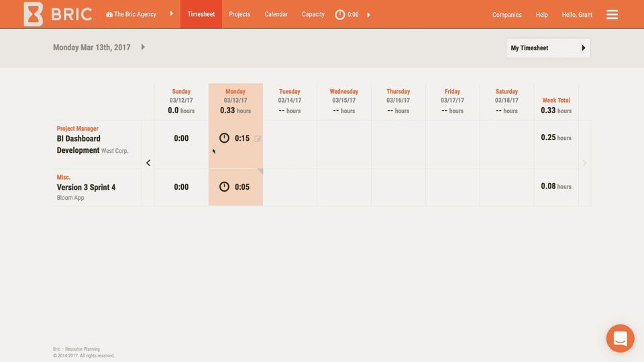Open the hamburger menu icon

612,14
